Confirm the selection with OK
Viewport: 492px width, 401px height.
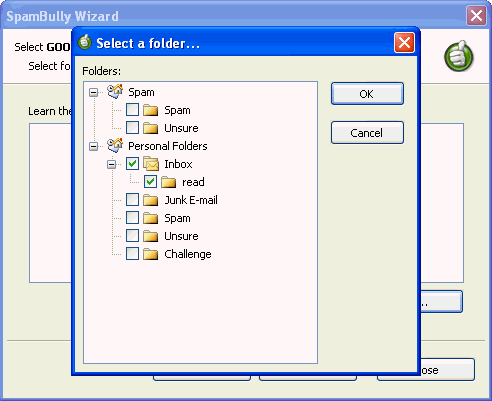click(x=367, y=94)
